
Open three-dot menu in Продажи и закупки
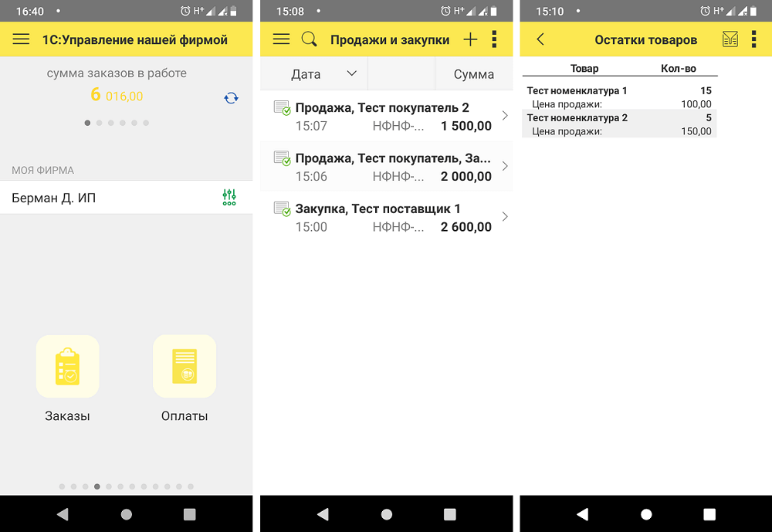click(x=494, y=39)
